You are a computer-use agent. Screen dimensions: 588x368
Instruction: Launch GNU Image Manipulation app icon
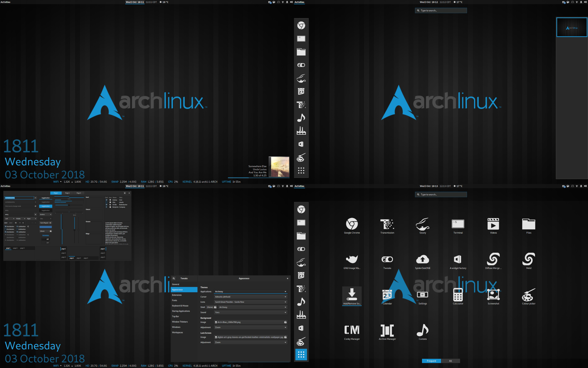tap(352, 261)
